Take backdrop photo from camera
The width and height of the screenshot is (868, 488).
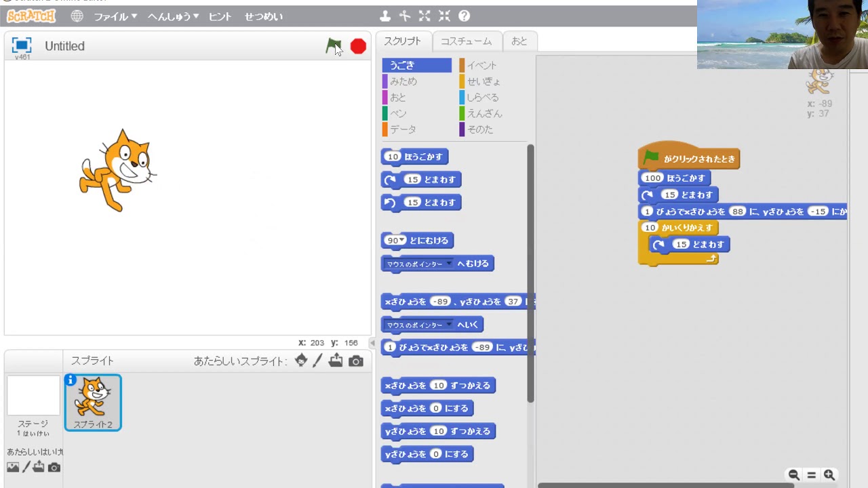point(54,467)
